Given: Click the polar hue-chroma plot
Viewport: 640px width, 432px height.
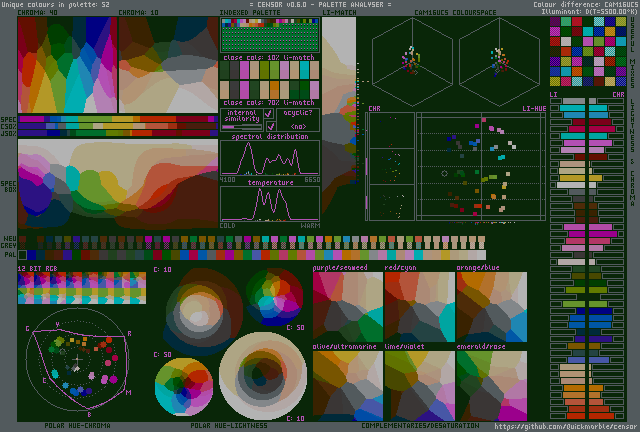Looking at the screenshot, I should [80, 362].
